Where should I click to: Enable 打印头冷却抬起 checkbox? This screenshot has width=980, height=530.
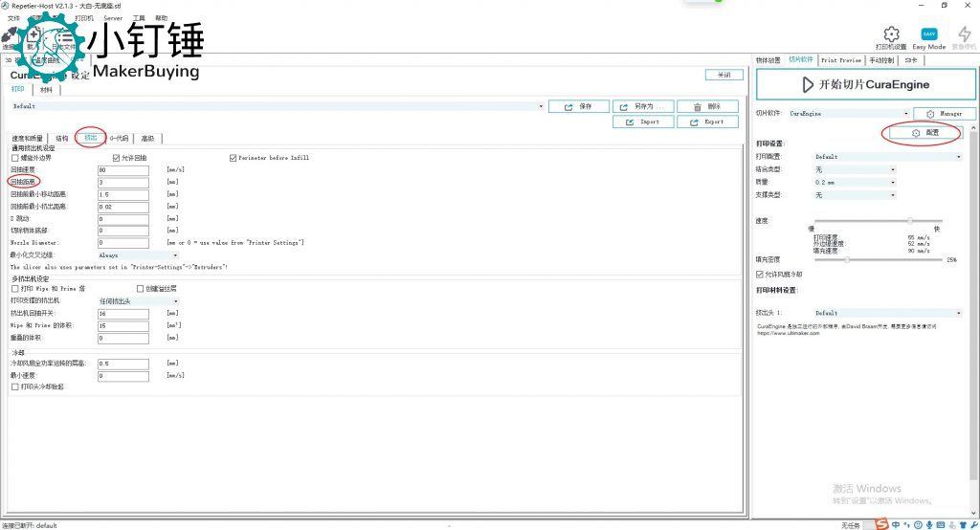15,386
